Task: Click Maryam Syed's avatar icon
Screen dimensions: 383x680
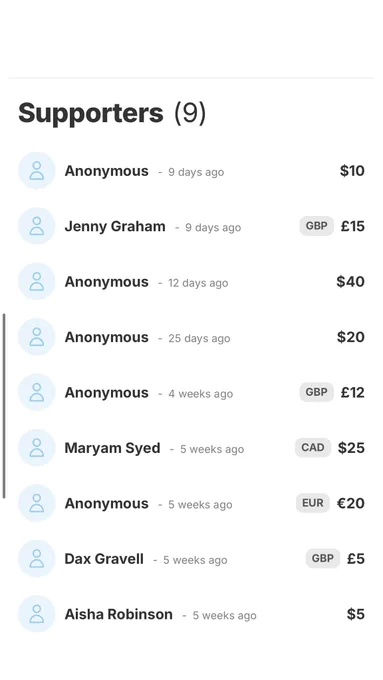Action: pos(36,448)
